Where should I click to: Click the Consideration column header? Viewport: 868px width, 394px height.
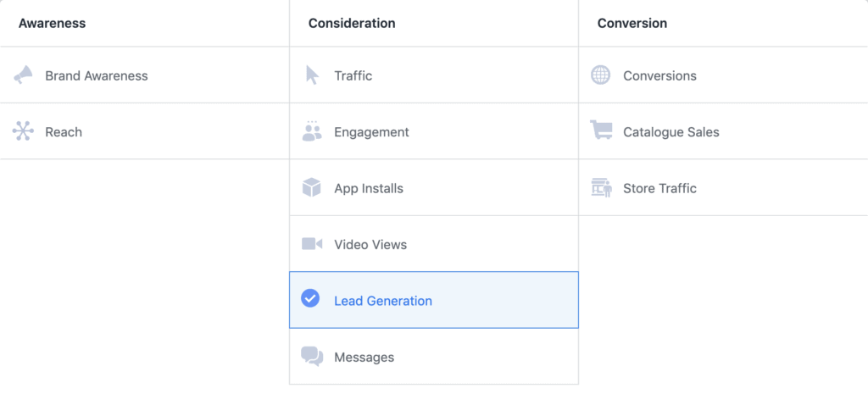(x=352, y=23)
